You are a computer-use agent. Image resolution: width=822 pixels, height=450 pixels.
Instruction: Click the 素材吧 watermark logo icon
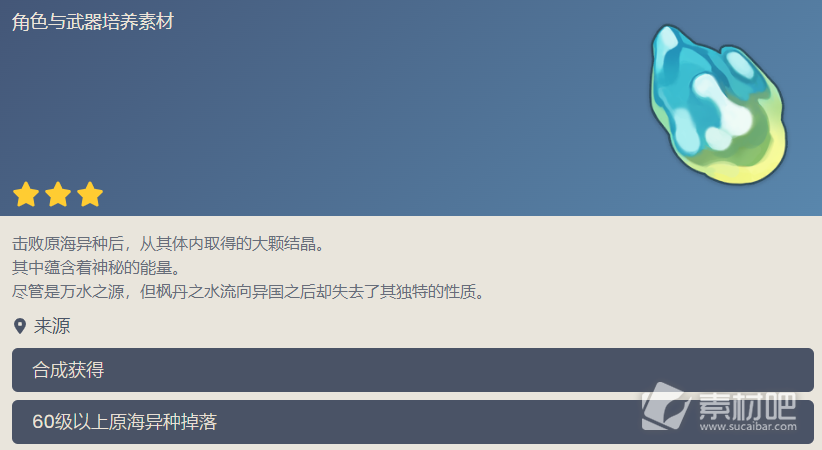665,407
